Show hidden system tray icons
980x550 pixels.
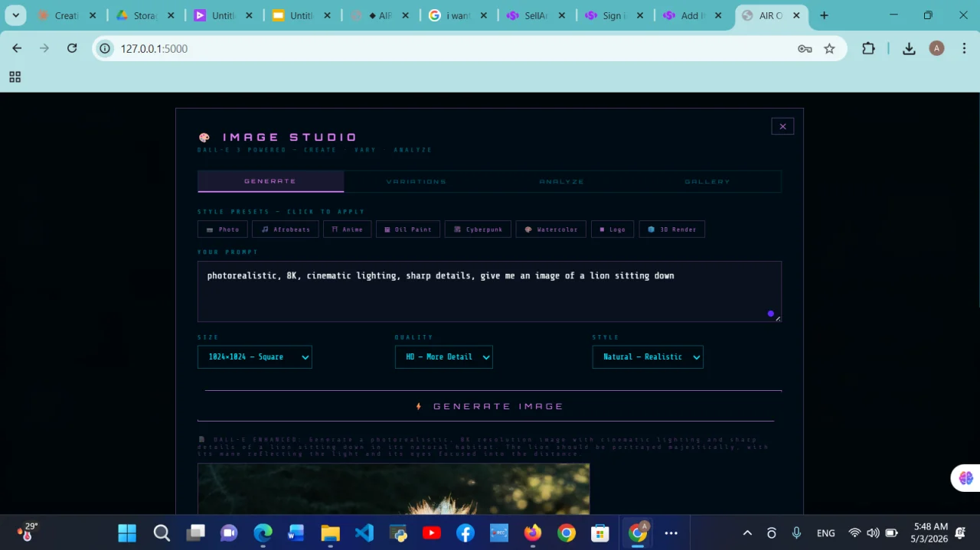click(x=747, y=533)
